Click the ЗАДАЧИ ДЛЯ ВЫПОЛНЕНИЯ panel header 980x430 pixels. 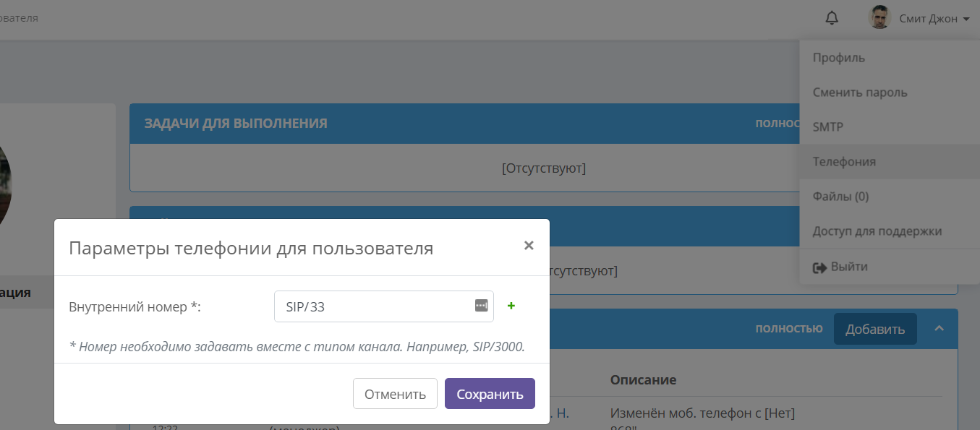click(x=464, y=124)
